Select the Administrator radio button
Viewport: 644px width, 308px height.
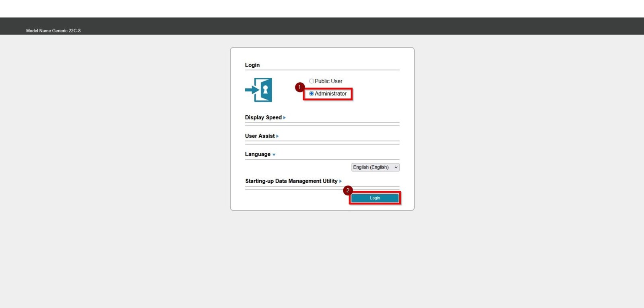pyautogui.click(x=312, y=94)
